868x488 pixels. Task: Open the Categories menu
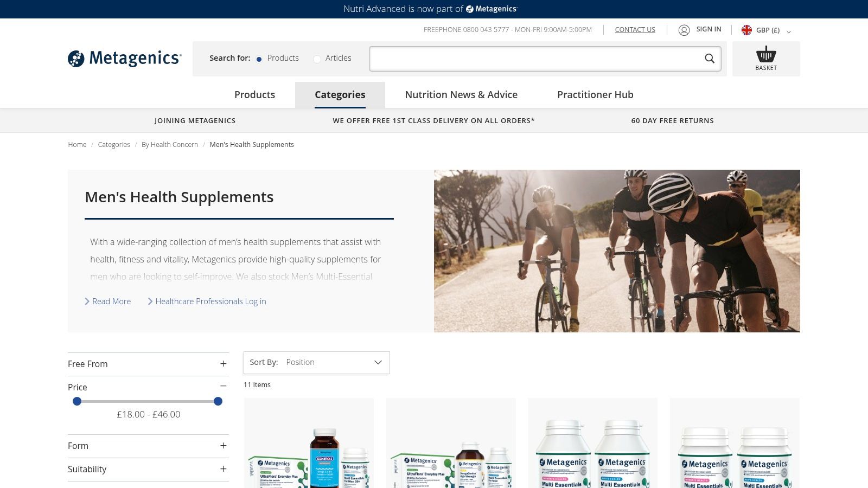340,95
